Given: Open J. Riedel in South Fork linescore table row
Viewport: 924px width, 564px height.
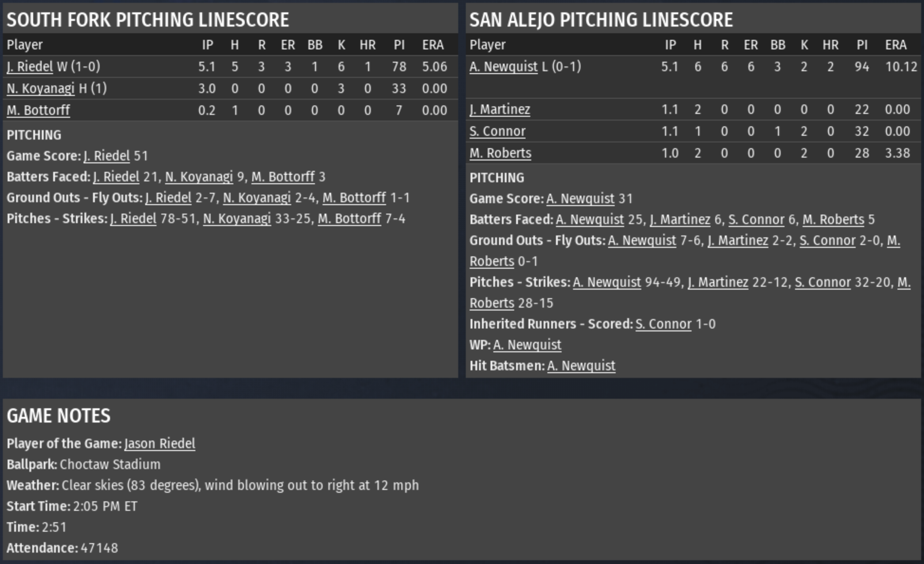Looking at the screenshot, I should [x=29, y=66].
